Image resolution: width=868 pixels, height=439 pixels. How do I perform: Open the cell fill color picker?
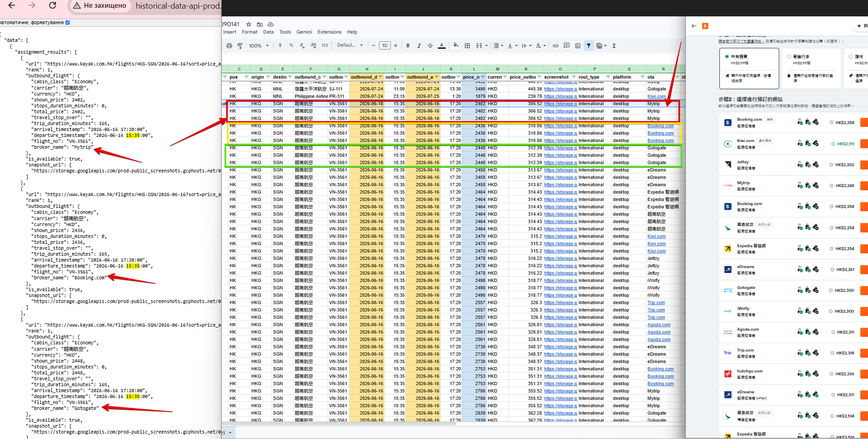coord(456,45)
